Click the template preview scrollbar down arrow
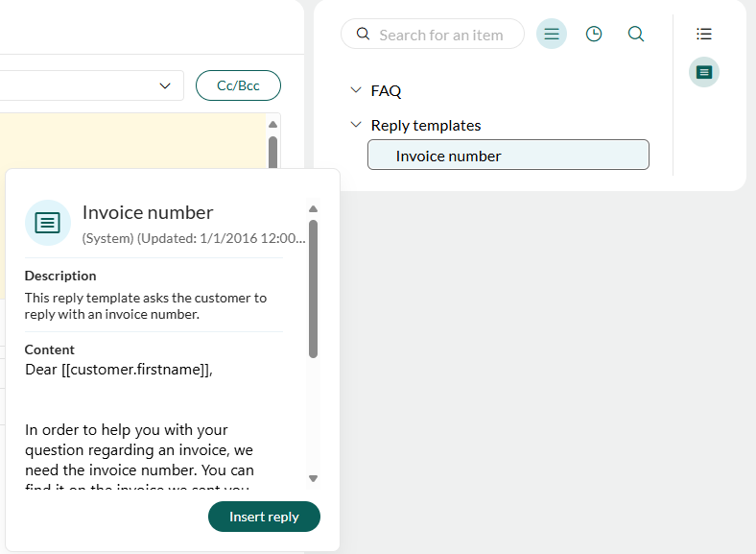The image size is (756, 554). coord(313,477)
